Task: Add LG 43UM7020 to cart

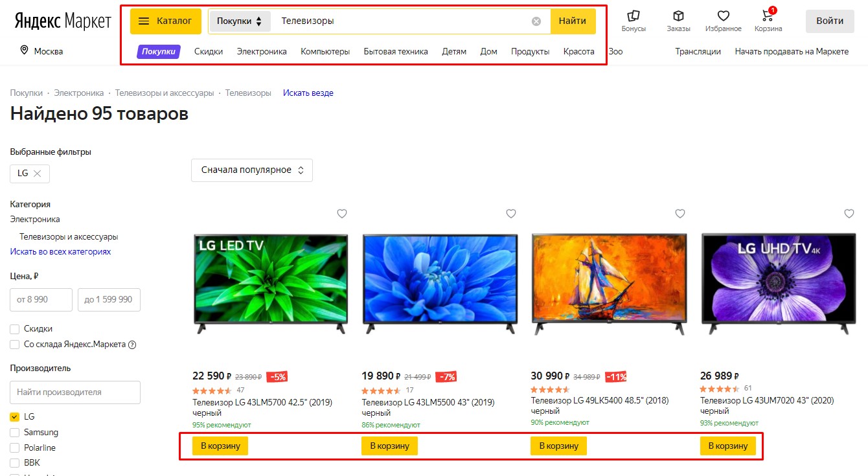Action: point(728,446)
